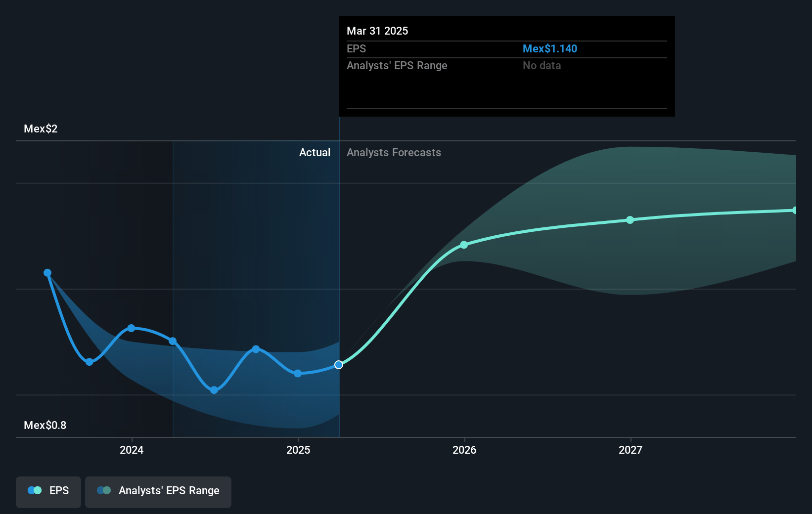
Task: Select the Mar 31 2025 EPS data point
Action: click(339, 365)
